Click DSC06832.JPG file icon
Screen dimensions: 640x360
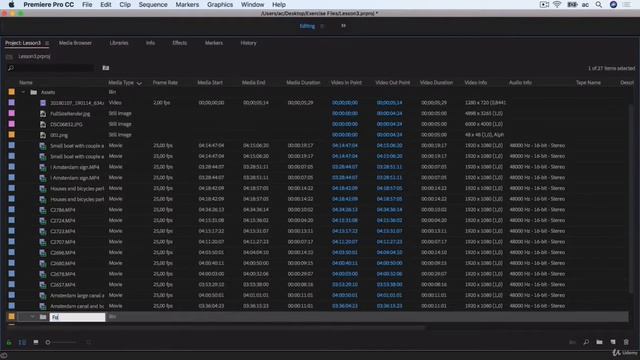43,124
